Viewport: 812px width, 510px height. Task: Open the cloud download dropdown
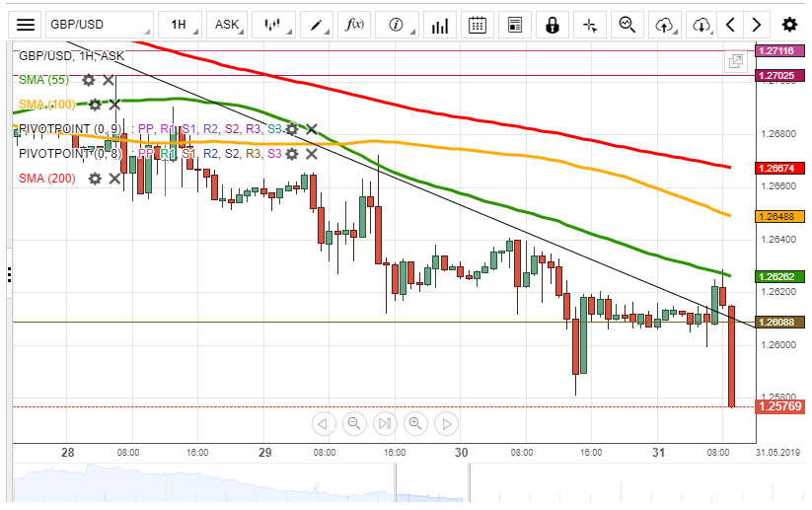coord(701,25)
